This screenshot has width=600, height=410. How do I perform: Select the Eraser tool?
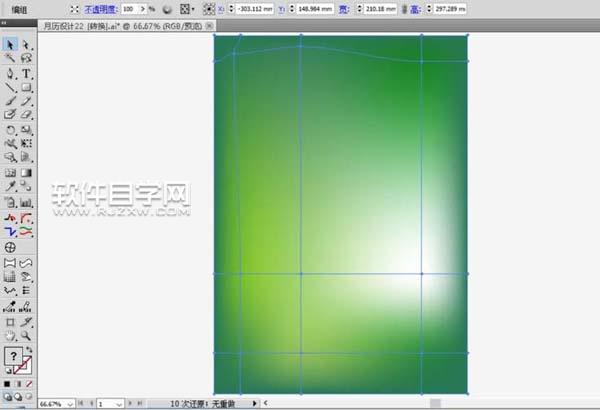click(x=26, y=114)
